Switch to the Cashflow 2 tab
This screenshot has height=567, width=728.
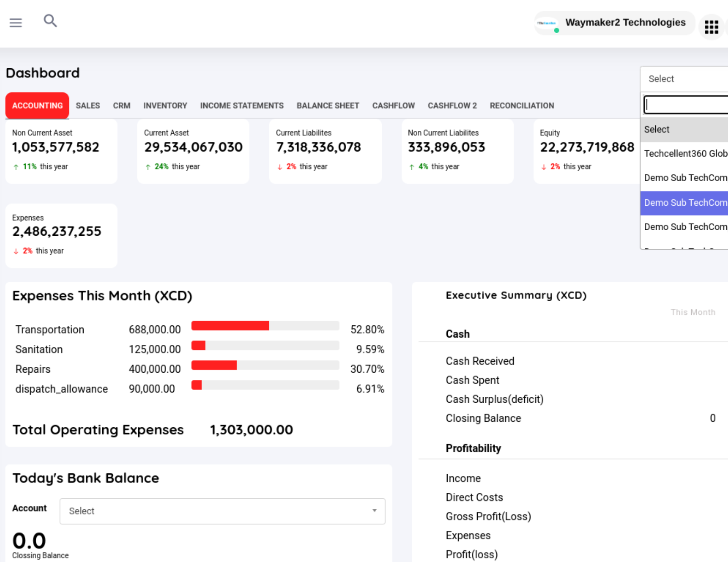[x=452, y=106]
